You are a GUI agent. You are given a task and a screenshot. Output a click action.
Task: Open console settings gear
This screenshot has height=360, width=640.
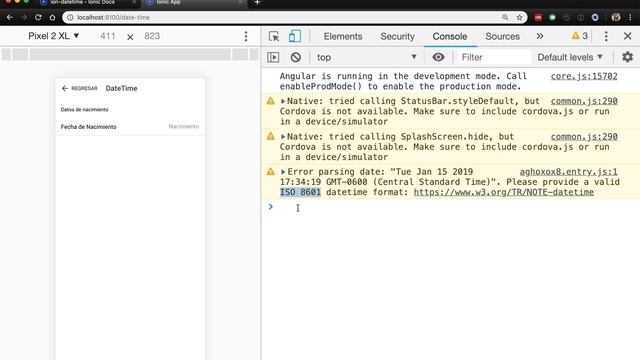[x=628, y=57]
